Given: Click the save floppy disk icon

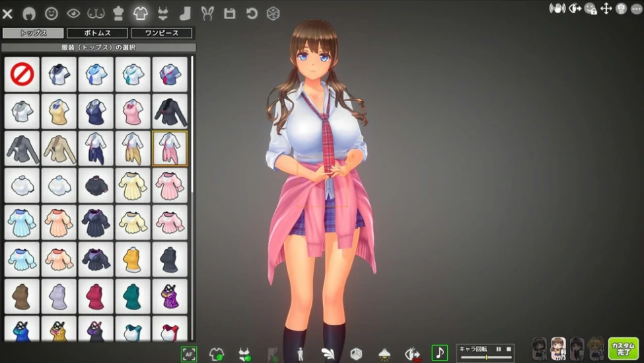Looking at the screenshot, I should point(230,14).
